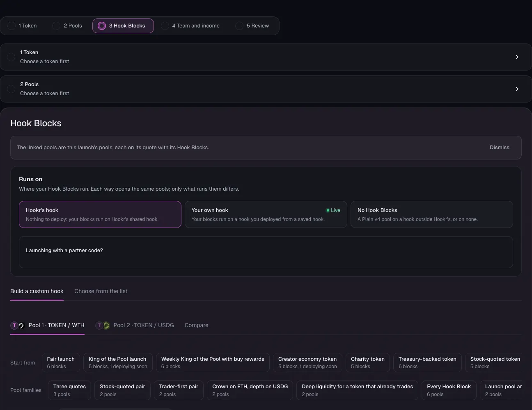Select the 1 Token step radio circle

click(x=11, y=26)
